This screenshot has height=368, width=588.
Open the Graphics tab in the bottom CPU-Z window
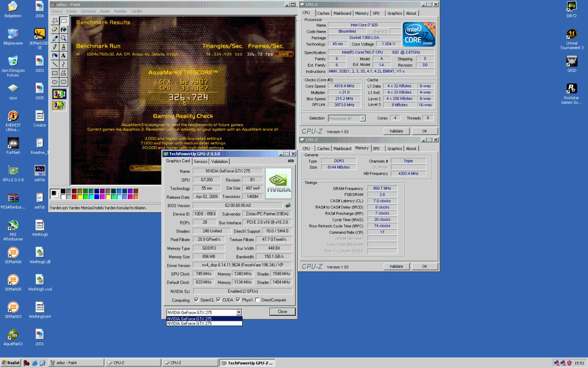pyautogui.click(x=395, y=149)
